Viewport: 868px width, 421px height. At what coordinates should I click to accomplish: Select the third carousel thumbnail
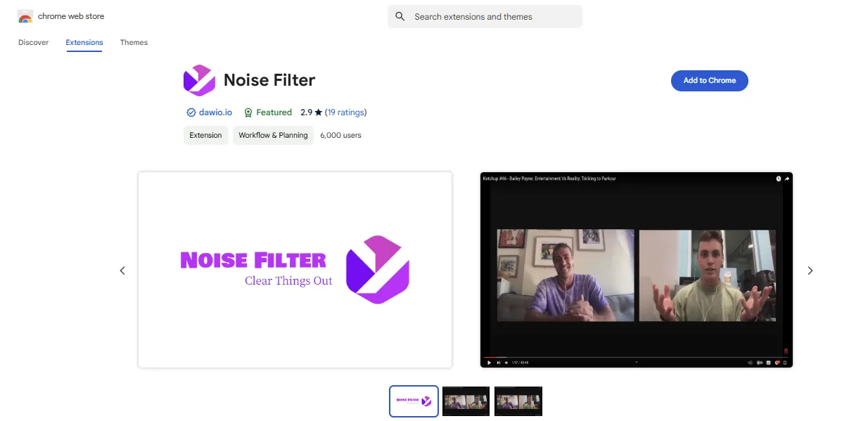[x=518, y=401]
